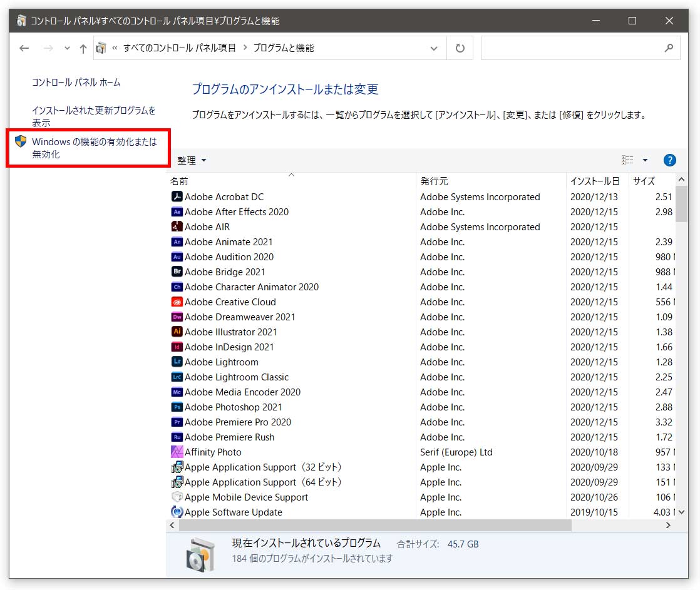Click the scroll up arrow
700x590 pixels.
point(681,180)
